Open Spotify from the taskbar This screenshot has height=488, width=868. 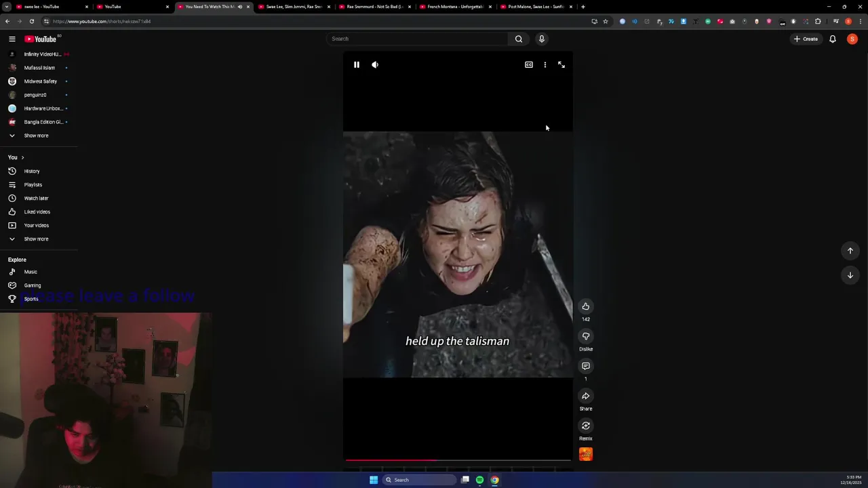pos(480,480)
